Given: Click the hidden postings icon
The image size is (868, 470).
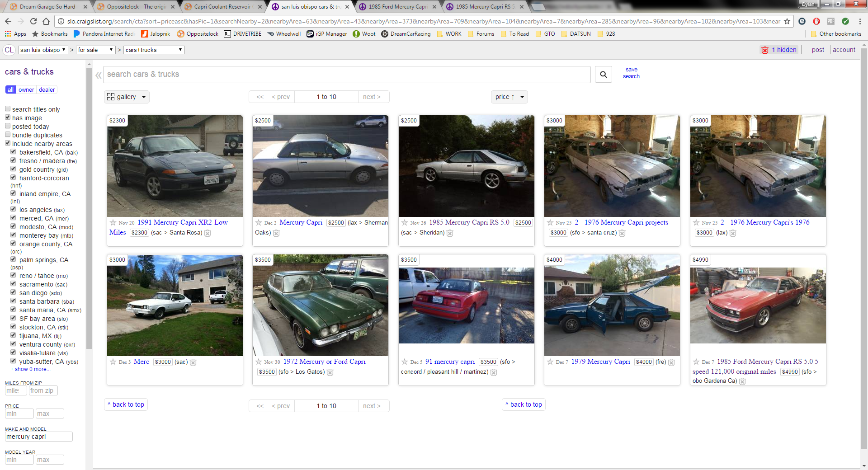Looking at the screenshot, I should pos(765,50).
